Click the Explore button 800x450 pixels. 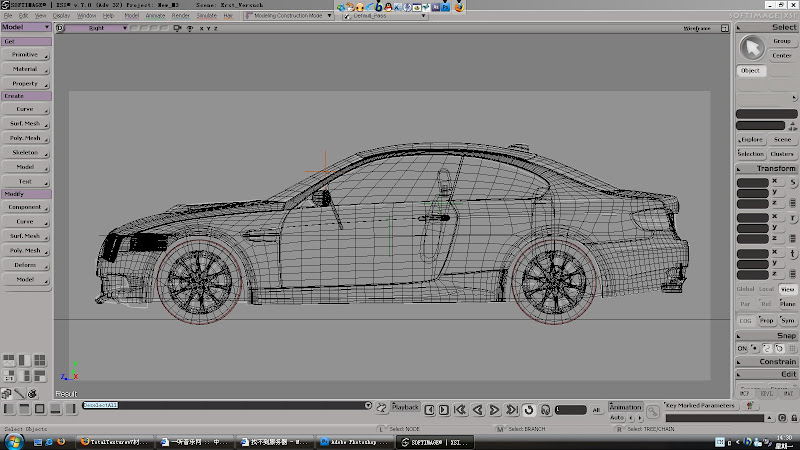751,140
